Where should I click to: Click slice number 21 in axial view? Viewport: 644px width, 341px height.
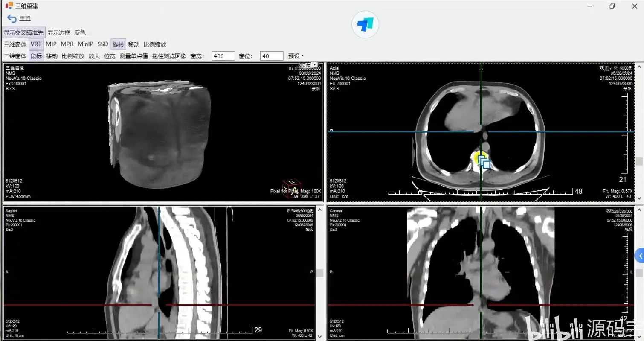623,180
